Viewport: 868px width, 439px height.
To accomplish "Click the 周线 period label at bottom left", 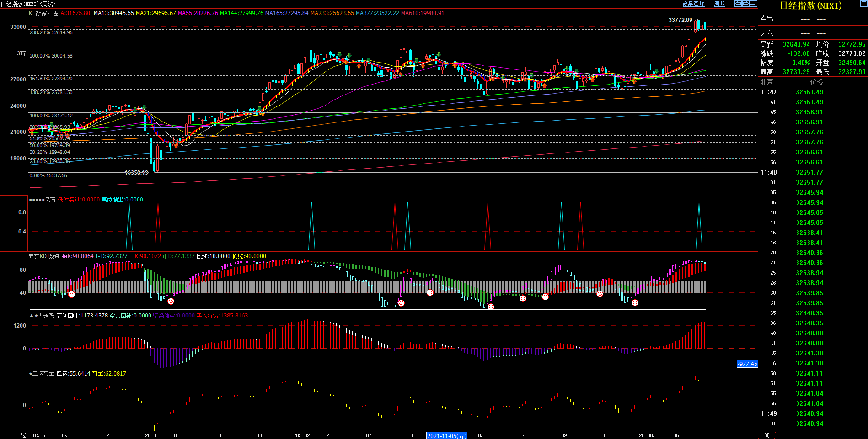I will click(21, 435).
